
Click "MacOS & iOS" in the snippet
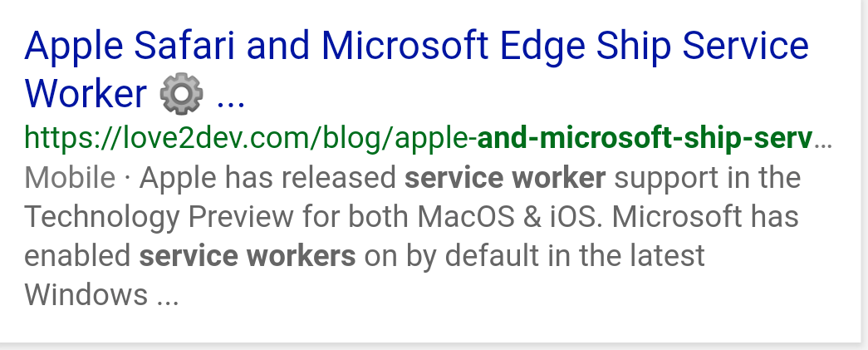tap(510, 216)
